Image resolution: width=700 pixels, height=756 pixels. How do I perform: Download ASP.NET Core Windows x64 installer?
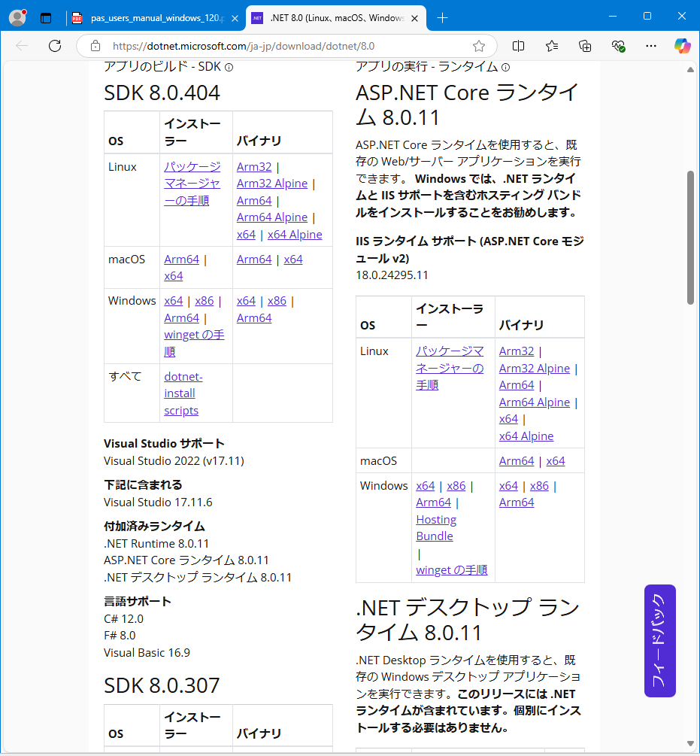tap(426, 486)
